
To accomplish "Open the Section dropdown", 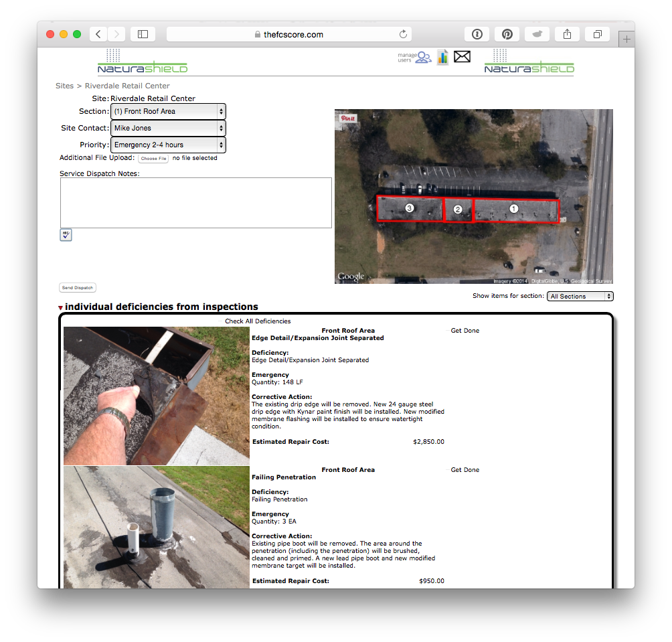I will (168, 111).
